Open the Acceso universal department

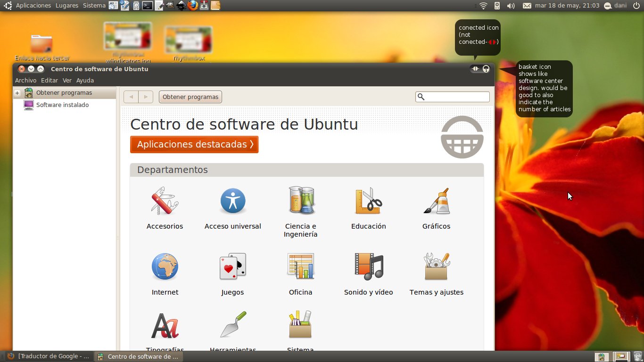[232, 208]
